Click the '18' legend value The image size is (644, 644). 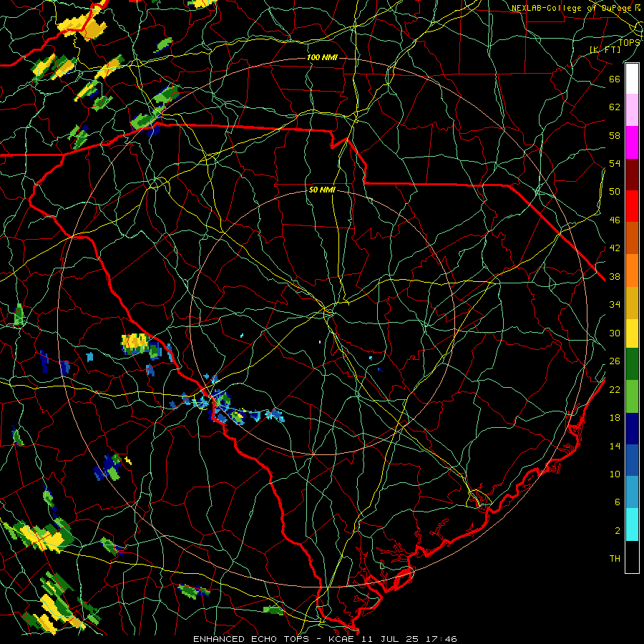click(x=615, y=418)
